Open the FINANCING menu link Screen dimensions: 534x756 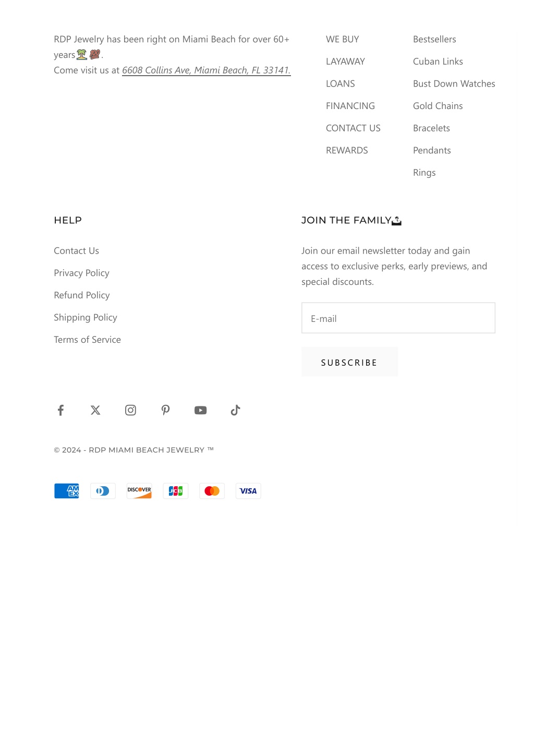(350, 106)
